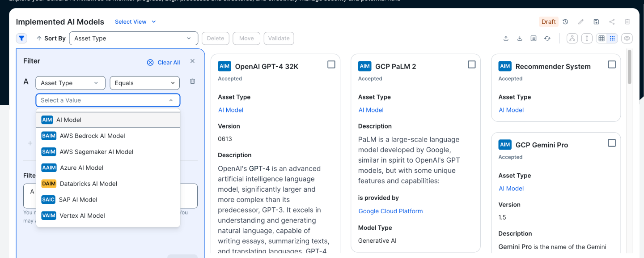The width and height of the screenshot is (644, 258).
Task: Check the OpenAI GPT-4 32K checkbox
Action: pos(331,64)
